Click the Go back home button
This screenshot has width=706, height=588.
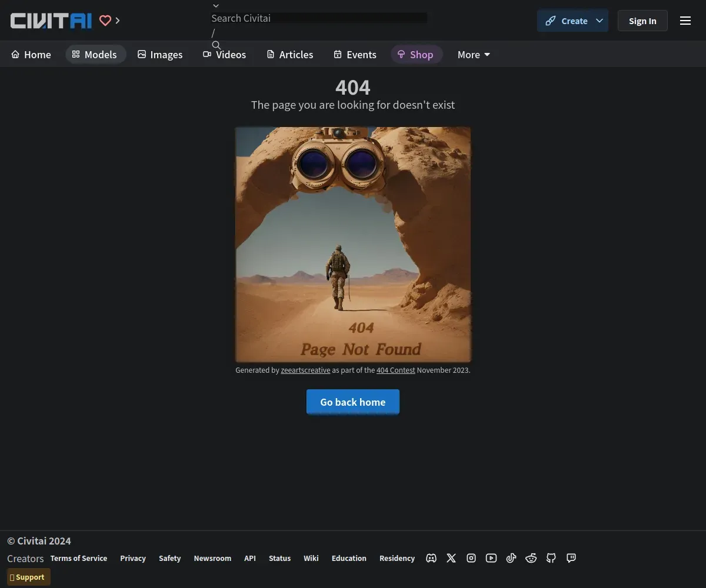[x=353, y=402]
